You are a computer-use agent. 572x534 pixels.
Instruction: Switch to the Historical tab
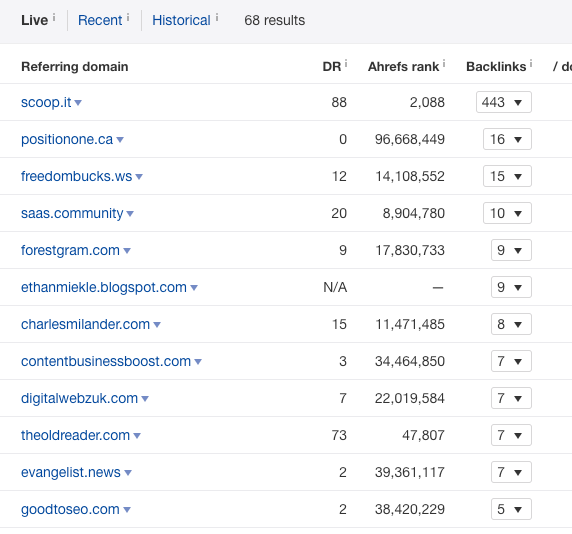(181, 20)
